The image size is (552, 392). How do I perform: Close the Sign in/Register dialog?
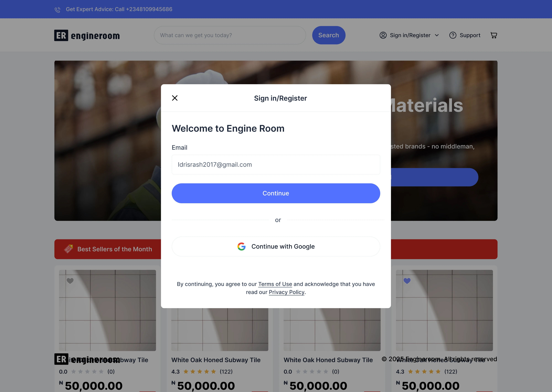tap(175, 98)
